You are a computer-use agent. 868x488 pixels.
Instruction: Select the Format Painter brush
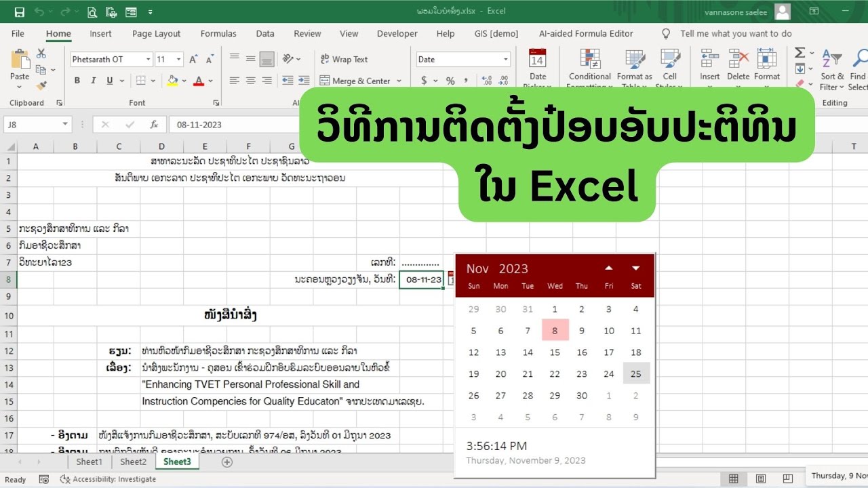click(41, 86)
